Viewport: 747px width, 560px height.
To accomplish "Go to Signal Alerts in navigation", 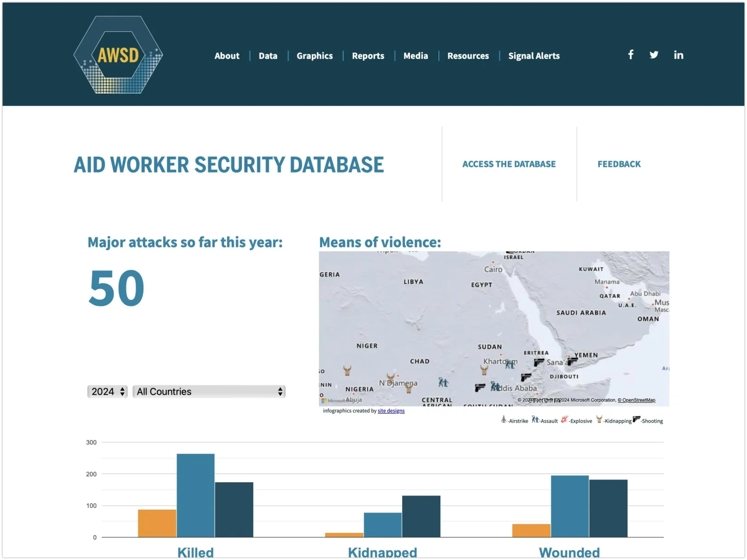I will click(534, 56).
